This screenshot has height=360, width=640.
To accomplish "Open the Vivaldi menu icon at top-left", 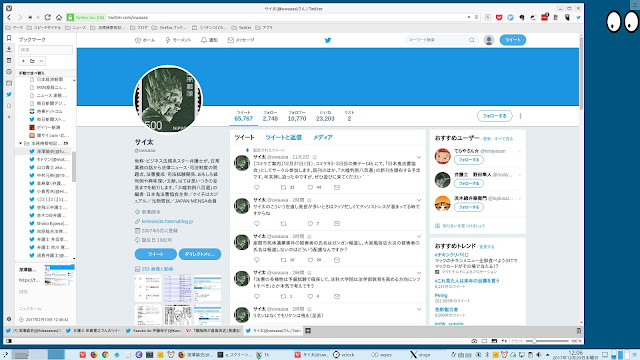I will pos(9,8).
